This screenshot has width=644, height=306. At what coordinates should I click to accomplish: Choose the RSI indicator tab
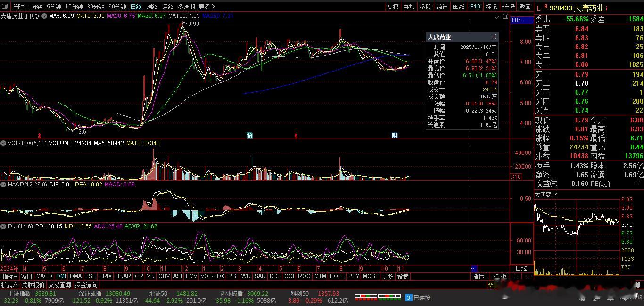tap(232, 276)
